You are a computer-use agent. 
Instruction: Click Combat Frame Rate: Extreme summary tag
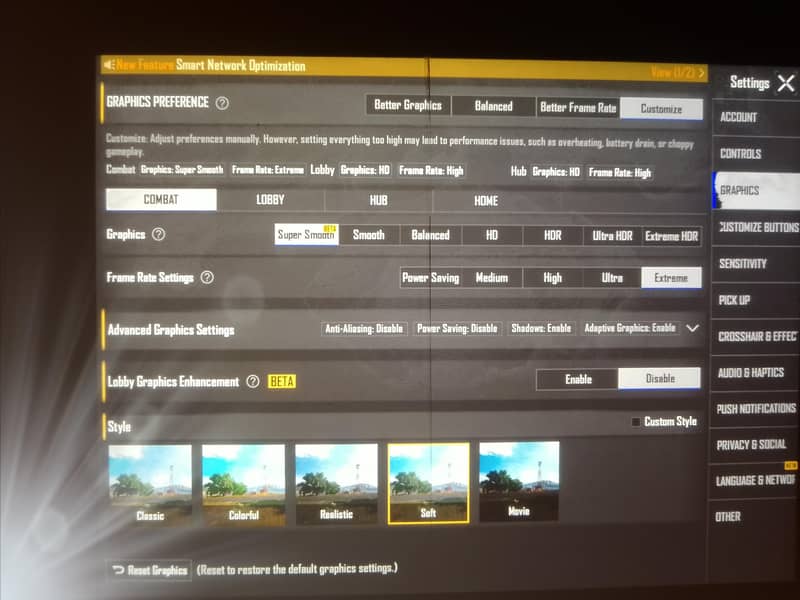pos(268,170)
